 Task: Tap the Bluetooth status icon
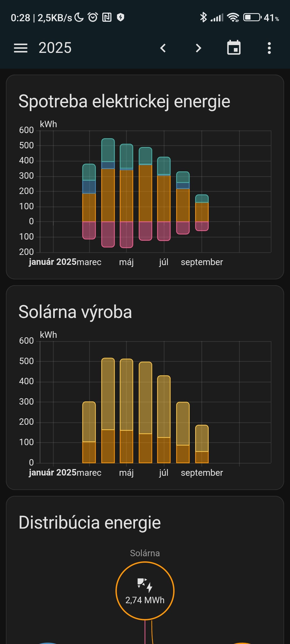(203, 17)
